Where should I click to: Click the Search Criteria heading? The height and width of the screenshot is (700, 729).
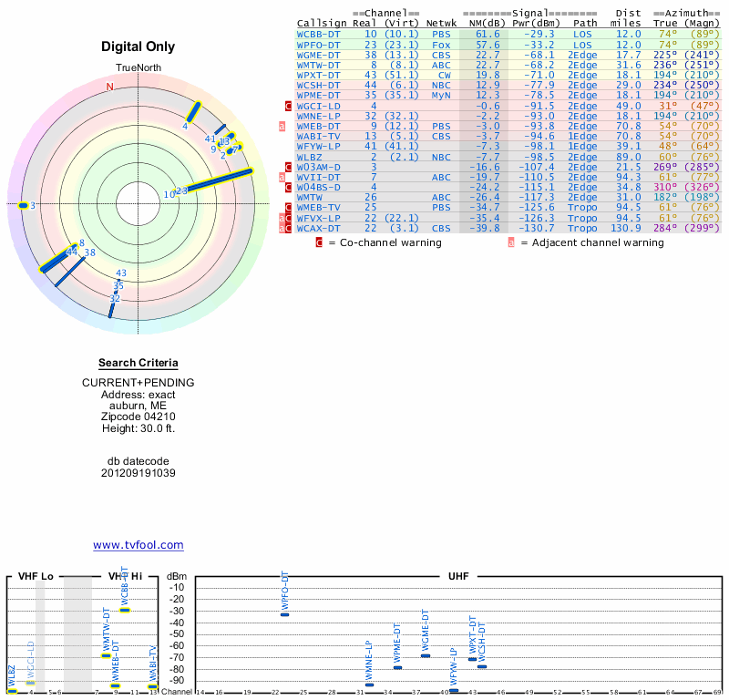[x=138, y=364]
